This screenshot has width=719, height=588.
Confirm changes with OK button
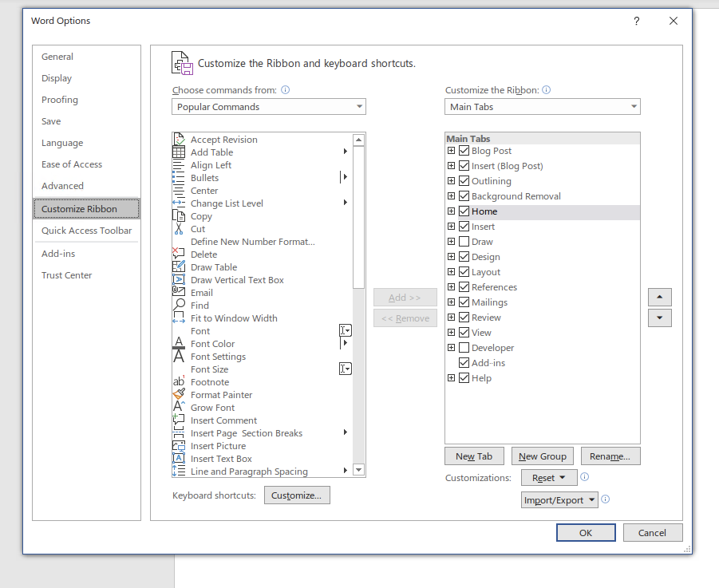[x=586, y=532]
